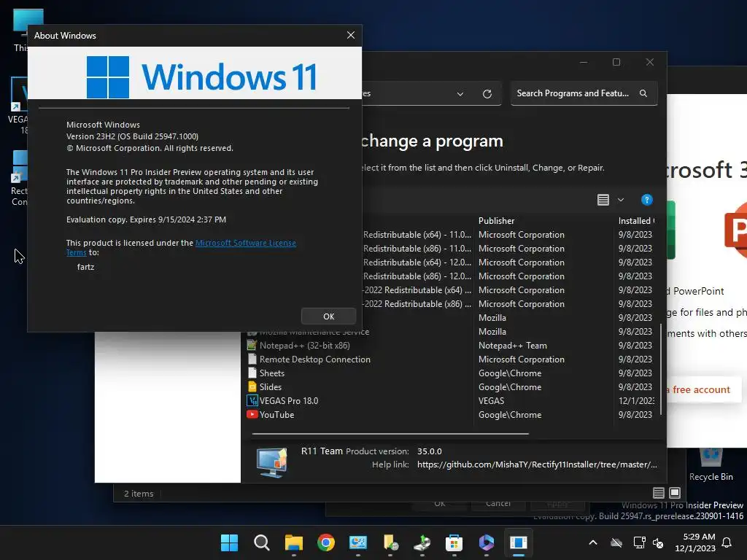The width and height of the screenshot is (747, 560).
Task: Open the Microsoft 365 taskbar icon
Action: point(487,542)
